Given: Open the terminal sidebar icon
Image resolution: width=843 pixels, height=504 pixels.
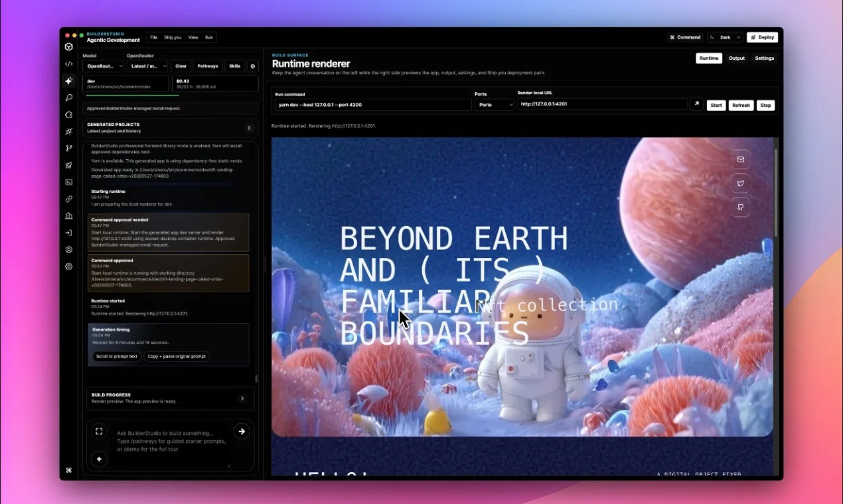Looking at the screenshot, I should [x=68, y=182].
